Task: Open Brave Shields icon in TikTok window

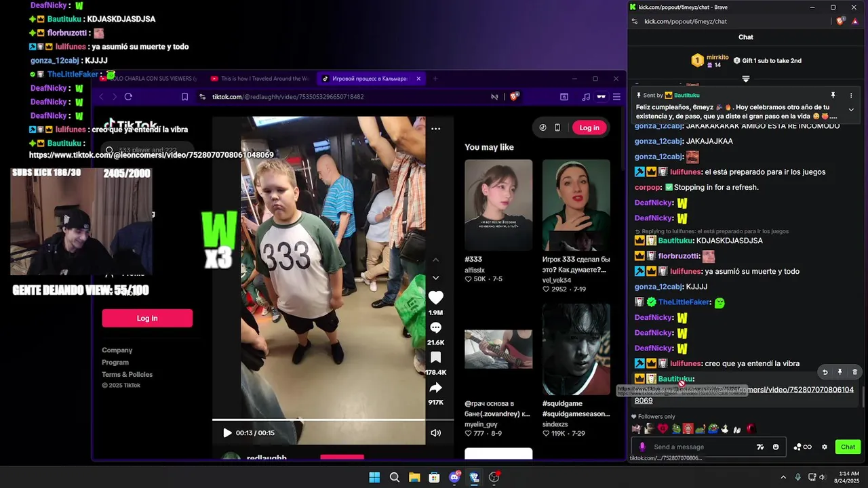Action: pyautogui.click(x=514, y=97)
